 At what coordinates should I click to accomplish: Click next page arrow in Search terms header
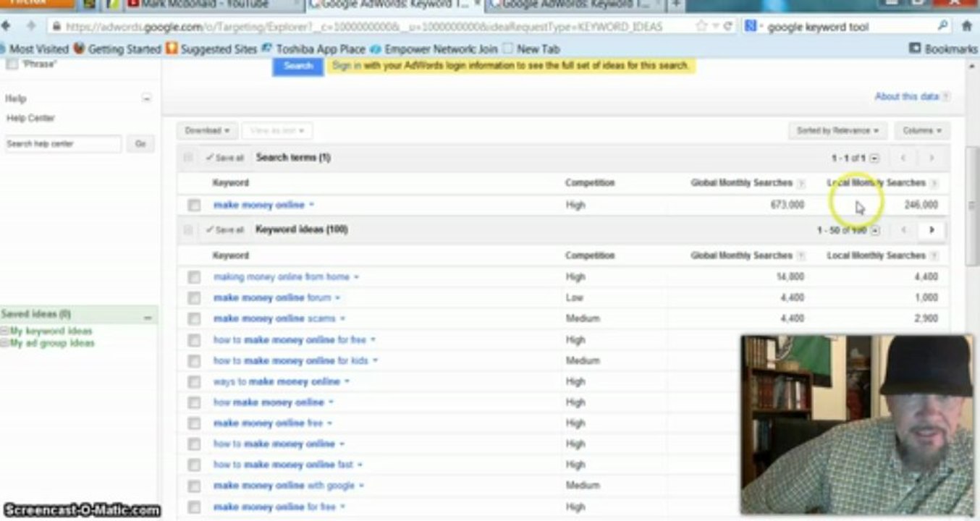932,158
